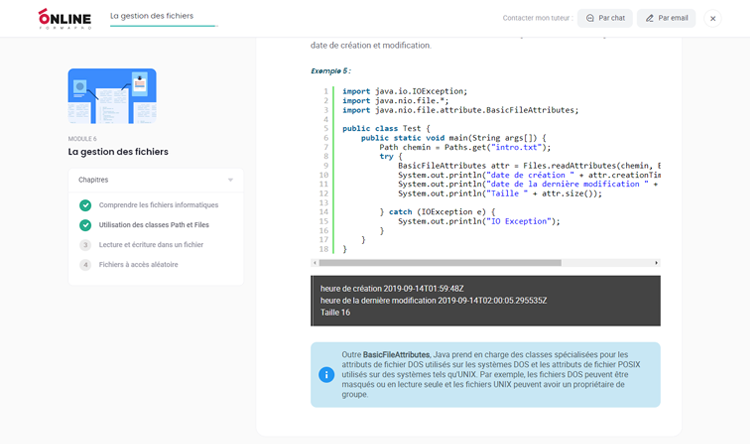
Task: Click the Taille 16 output line
Action: [335, 312]
